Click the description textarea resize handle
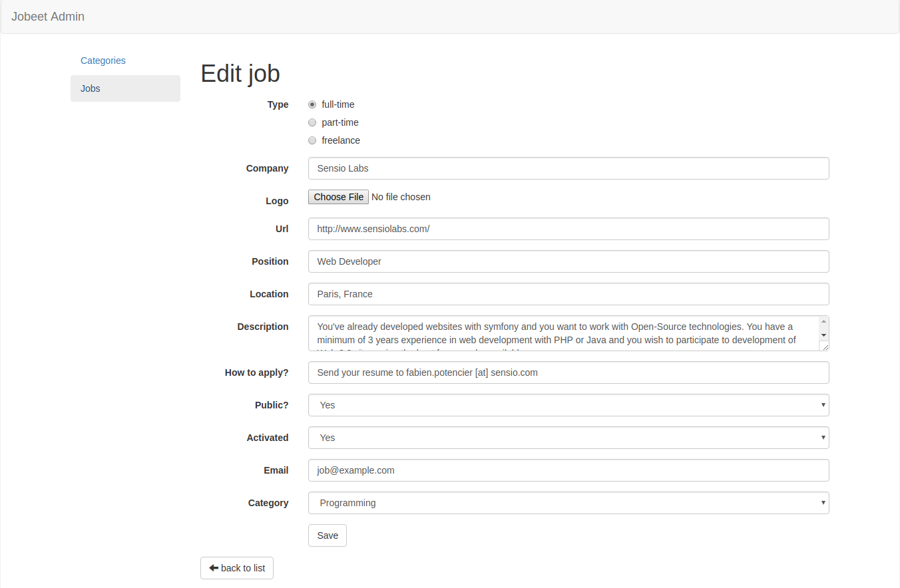The height and width of the screenshot is (588, 900). click(824, 346)
